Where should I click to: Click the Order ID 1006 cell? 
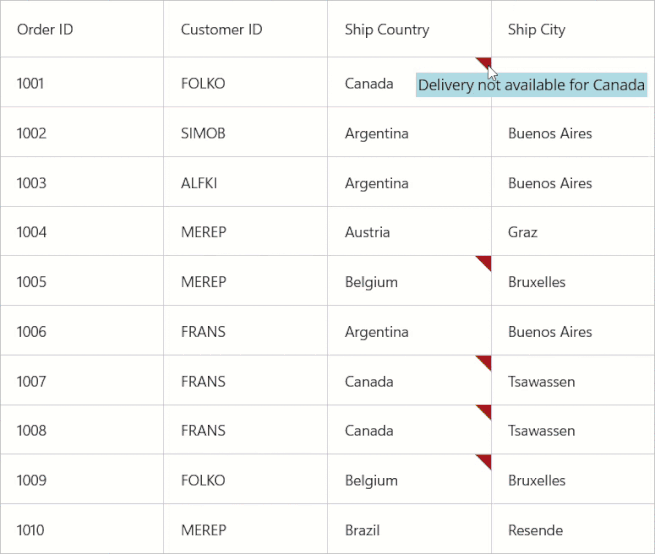tap(31, 331)
